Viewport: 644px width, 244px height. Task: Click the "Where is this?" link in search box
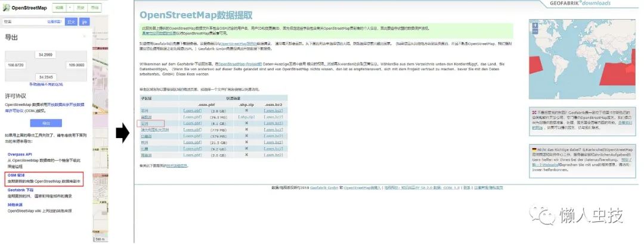(x=54, y=22)
